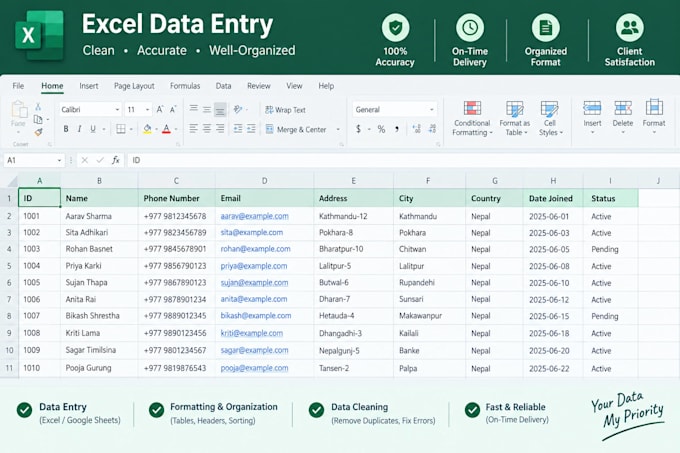This screenshot has height=453, width=680.
Task: Center text horizontally
Action: click(207, 128)
